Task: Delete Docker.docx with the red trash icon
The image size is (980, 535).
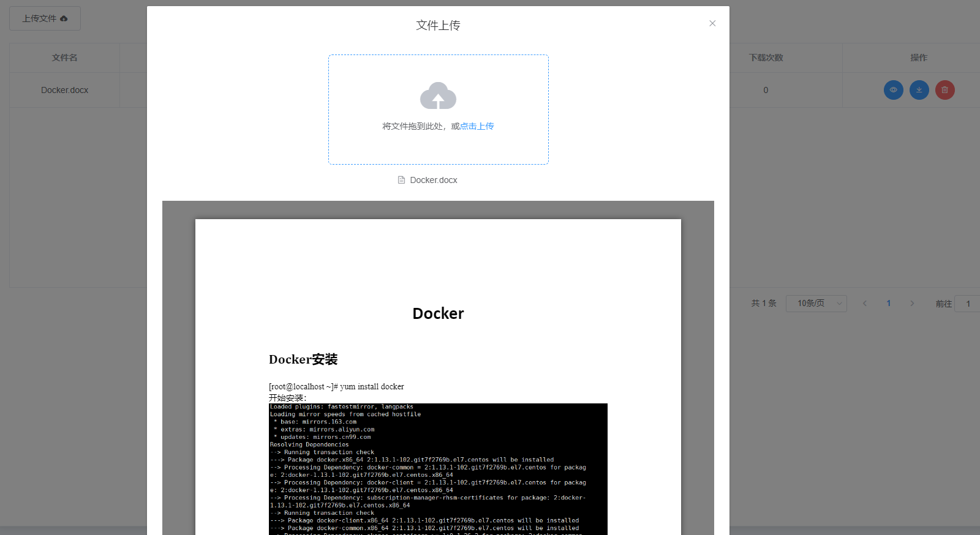Action: pyautogui.click(x=945, y=90)
